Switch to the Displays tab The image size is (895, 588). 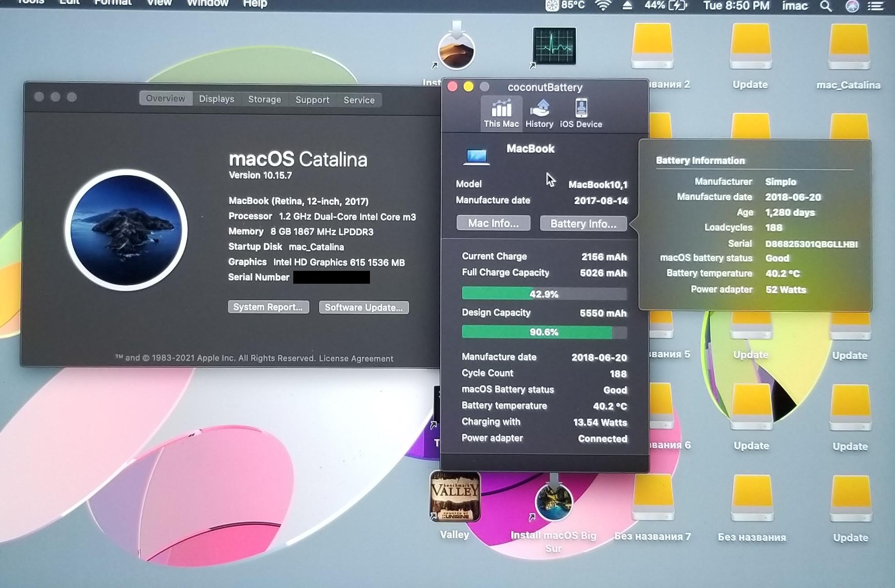[217, 99]
